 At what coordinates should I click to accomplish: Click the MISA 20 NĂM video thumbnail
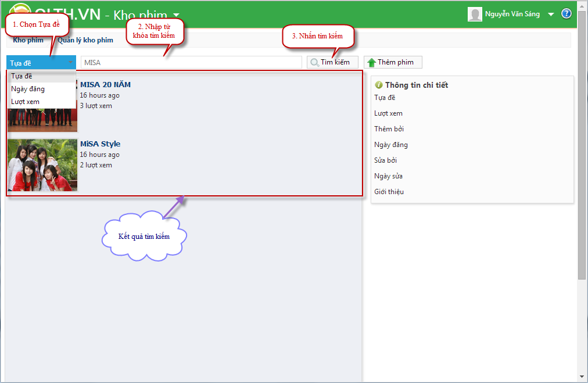pos(42,120)
